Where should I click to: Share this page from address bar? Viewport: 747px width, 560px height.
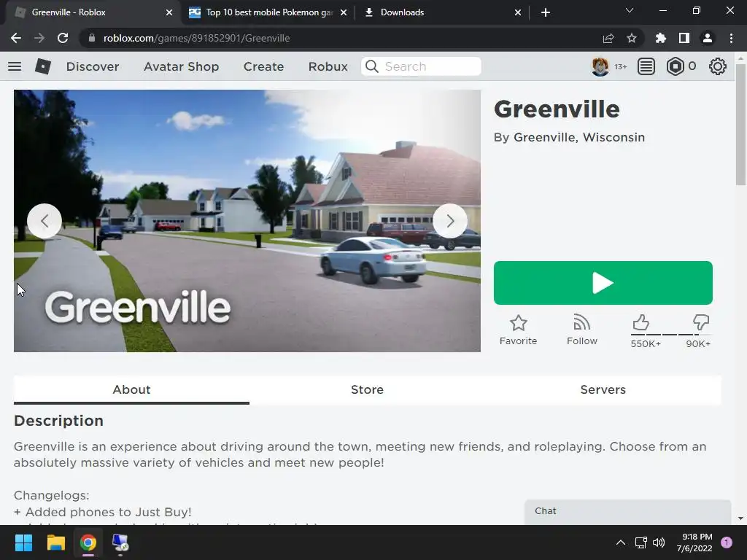pos(608,38)
